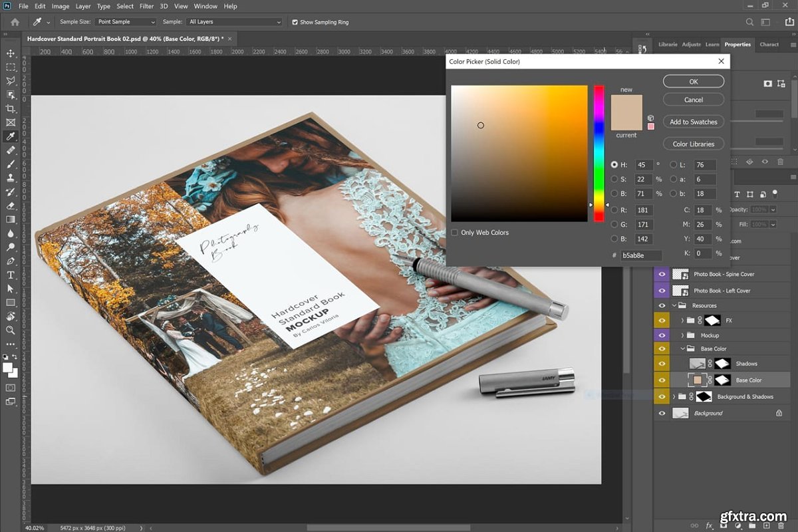The width and height of the screenshot is (798, 532).
Task: Click the Brush tool
Action: [11, 164]
